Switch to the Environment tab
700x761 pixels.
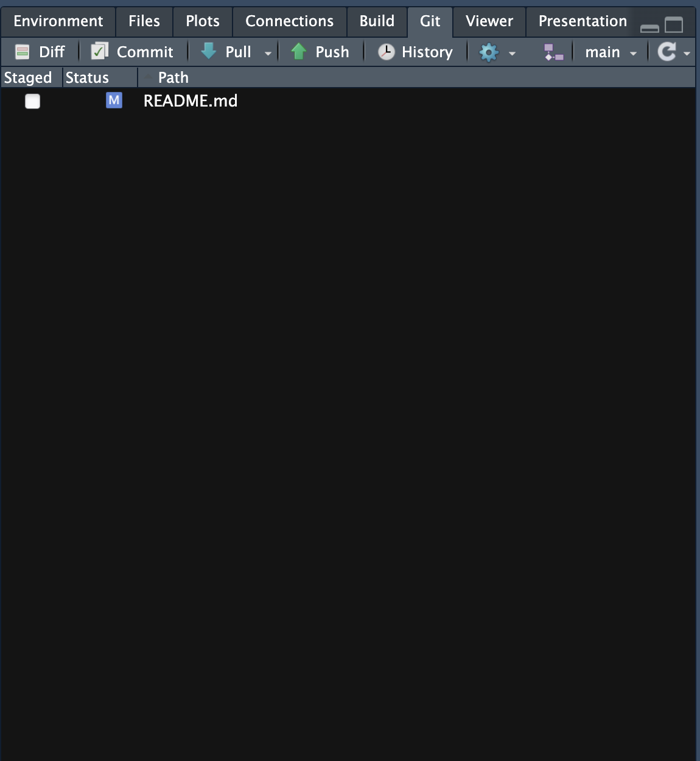pyautogui.click(x=58, y=21)
